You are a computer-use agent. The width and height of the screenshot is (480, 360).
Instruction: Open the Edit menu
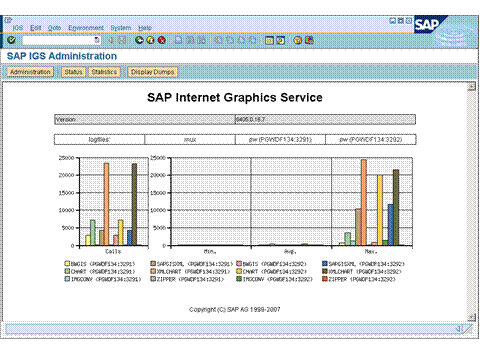click(x=36, y=28)
